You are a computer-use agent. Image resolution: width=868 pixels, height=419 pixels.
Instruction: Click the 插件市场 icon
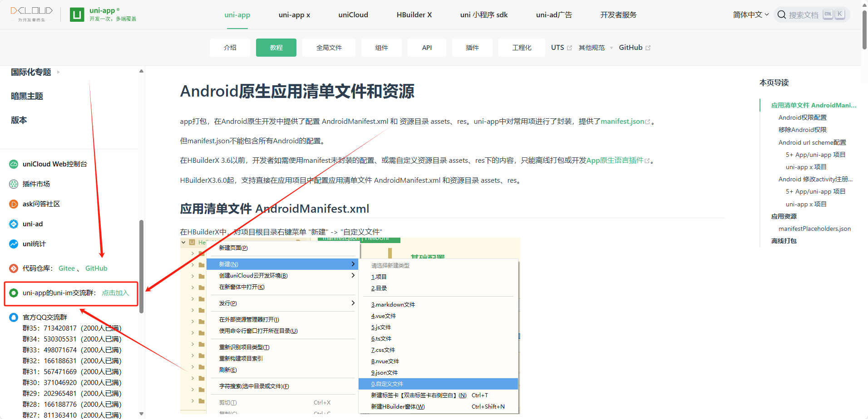tap(14, 184)
